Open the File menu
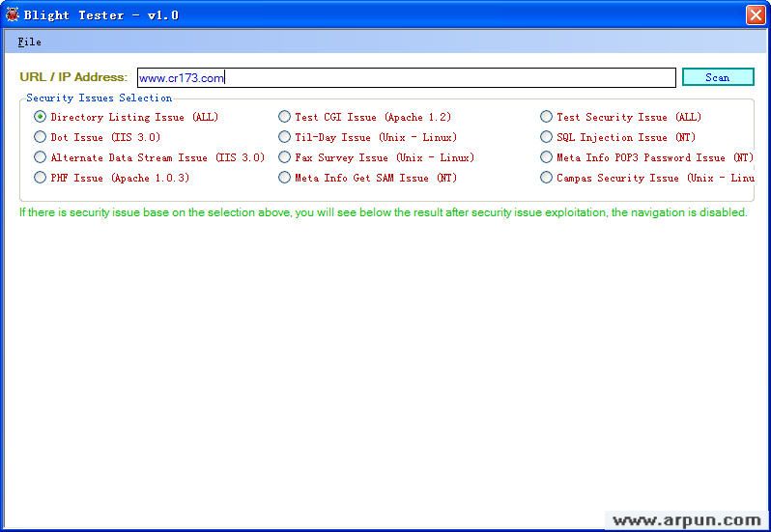The width and height of the screenshot is (771, 532). point(30,42)
